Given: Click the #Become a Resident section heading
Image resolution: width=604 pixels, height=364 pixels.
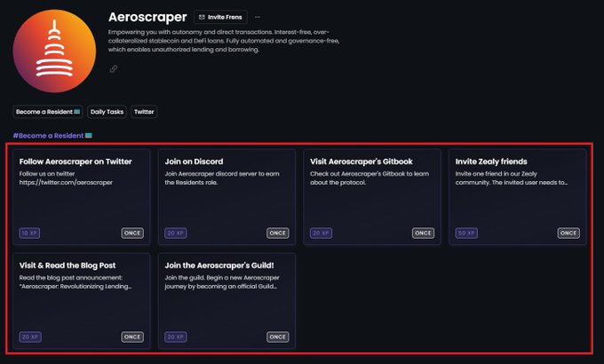Looking at the screenshot, I should click(x=52, y=136).
